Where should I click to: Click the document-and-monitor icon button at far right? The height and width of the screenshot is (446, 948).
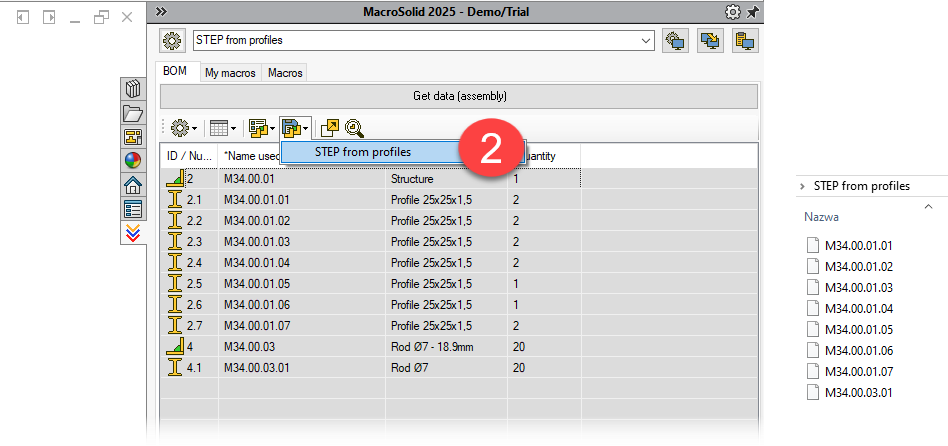click(x=745, y=40)
